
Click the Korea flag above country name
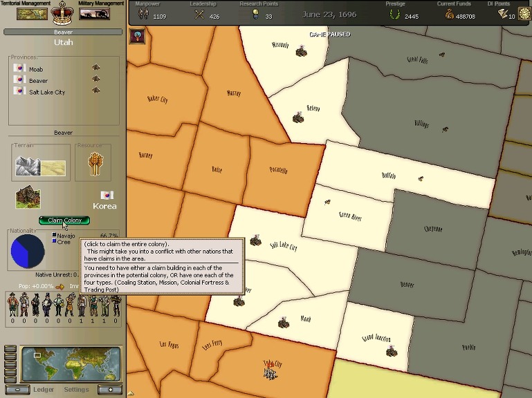click(107, 196)
